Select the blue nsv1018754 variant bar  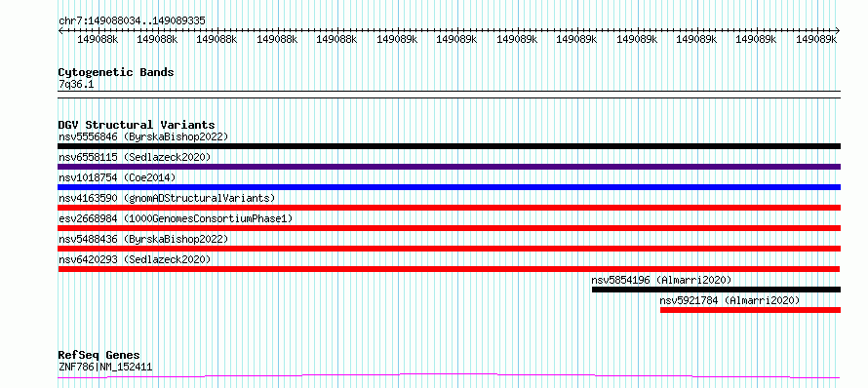[x=449, y=187]
